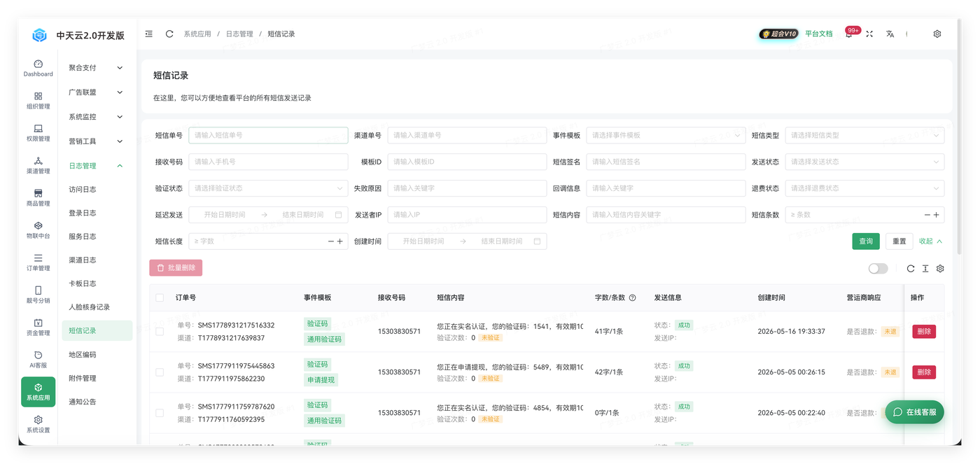The height and width of the screenshot is (464, 980).
Task: Open top-right settings gear icon
Action: click(x=937, y=34)
